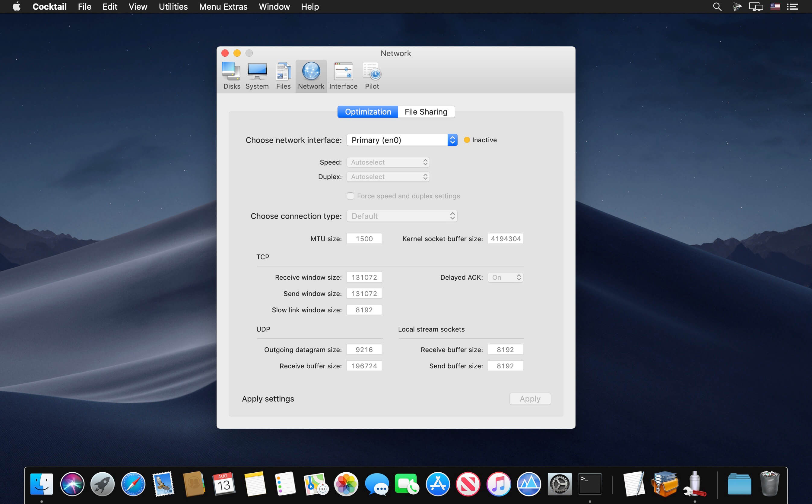
Task: Open the App Store from the Dock
Action: click(437, 484)
